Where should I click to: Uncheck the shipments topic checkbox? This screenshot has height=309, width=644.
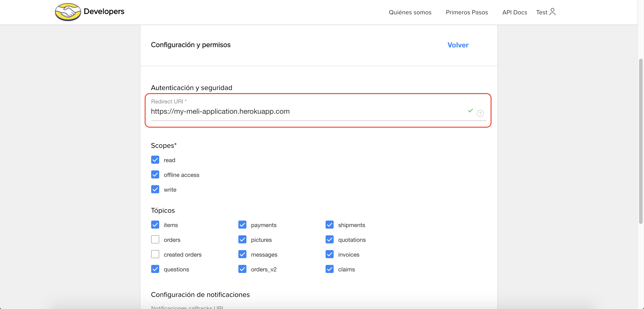(x=330, y=225)
